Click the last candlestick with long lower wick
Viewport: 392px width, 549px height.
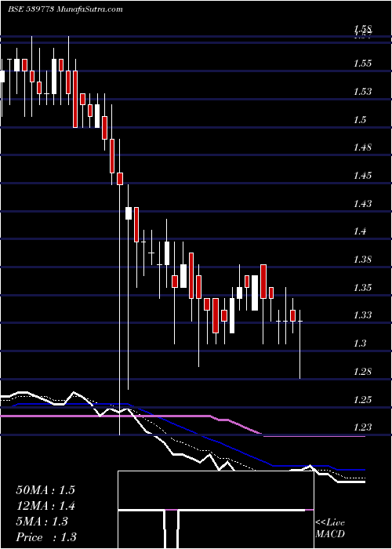[300, 344]
